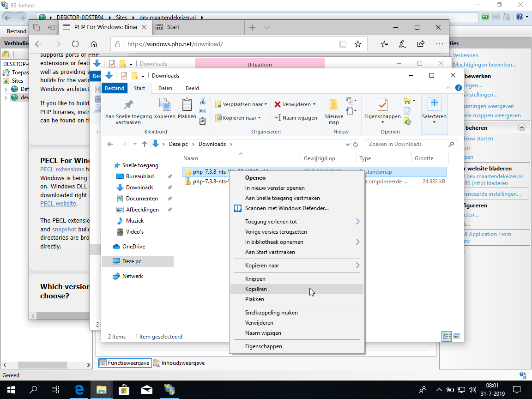Screen dimensions: 532x399
Task: Click the Plakken clipboard icon in ribbon
Action: 187,104
